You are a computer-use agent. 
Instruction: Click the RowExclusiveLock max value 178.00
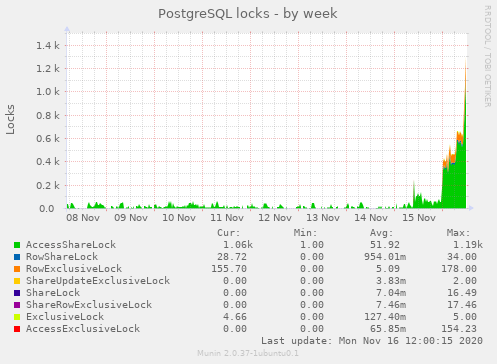click(x=459, y=269)
